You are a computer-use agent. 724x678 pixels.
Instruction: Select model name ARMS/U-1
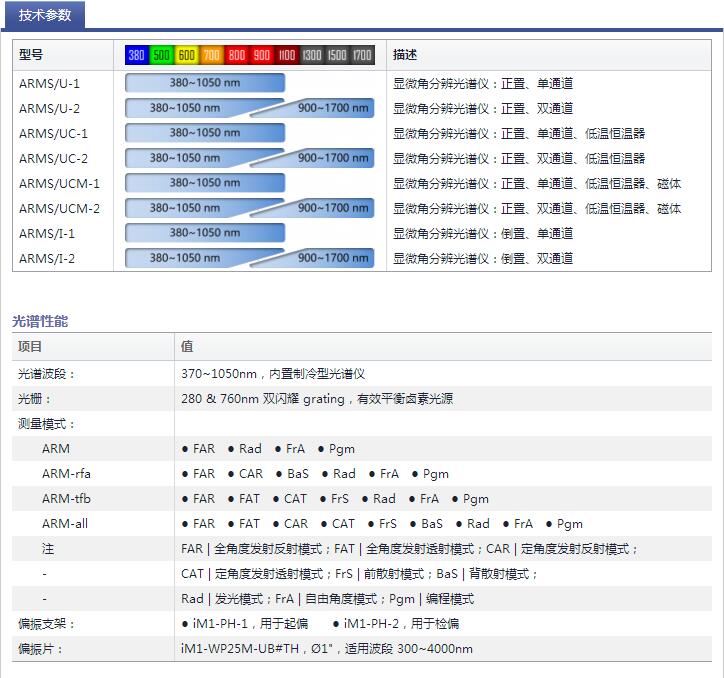(x=49, y=84)
